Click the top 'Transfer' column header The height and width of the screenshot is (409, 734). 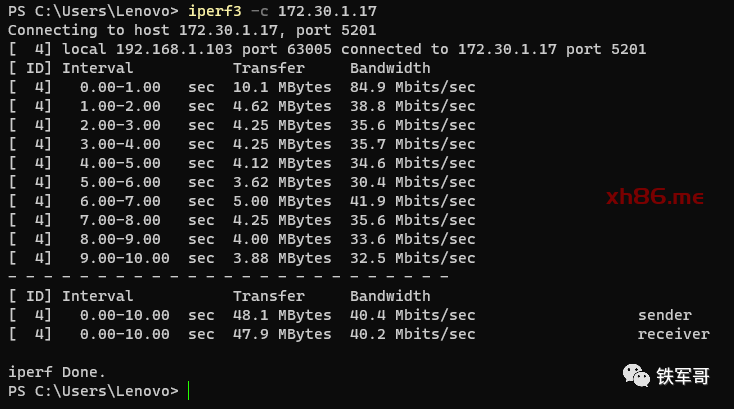click(x=268, y=68)
